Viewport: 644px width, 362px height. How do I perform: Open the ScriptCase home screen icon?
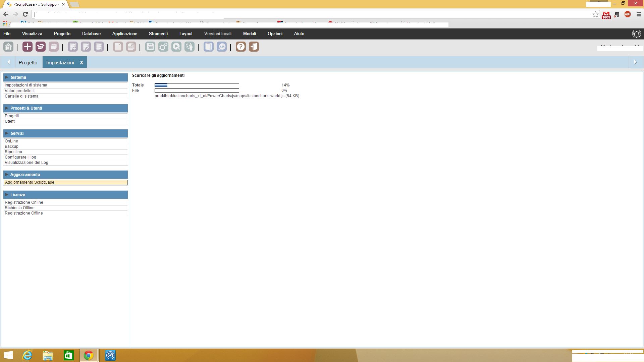(x=8, y=47)
